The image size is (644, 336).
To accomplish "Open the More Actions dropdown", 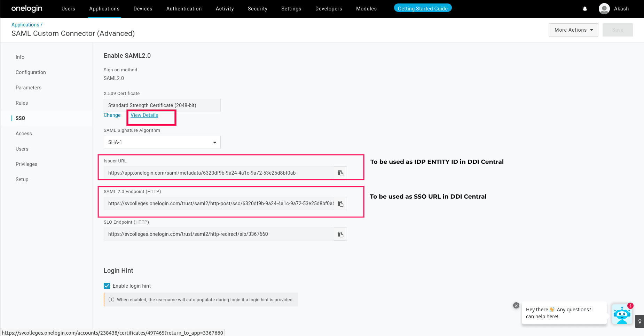I will 573,30.
